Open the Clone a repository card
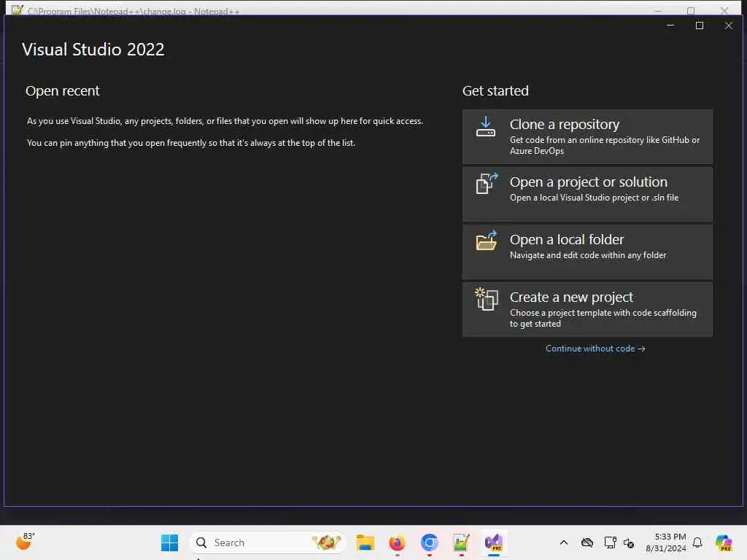Viewport: 747px width, 560px height. pyautogui.click(x=587, y=136)
